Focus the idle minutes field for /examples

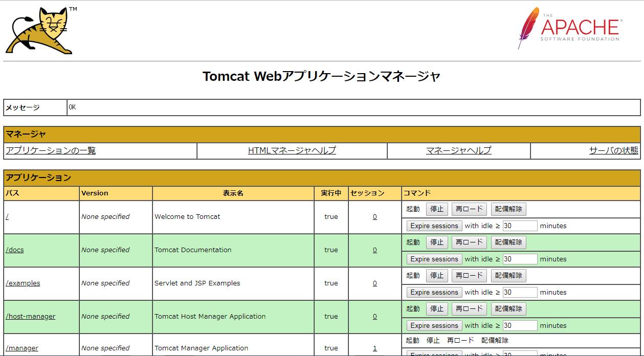(x=520, y=292)
